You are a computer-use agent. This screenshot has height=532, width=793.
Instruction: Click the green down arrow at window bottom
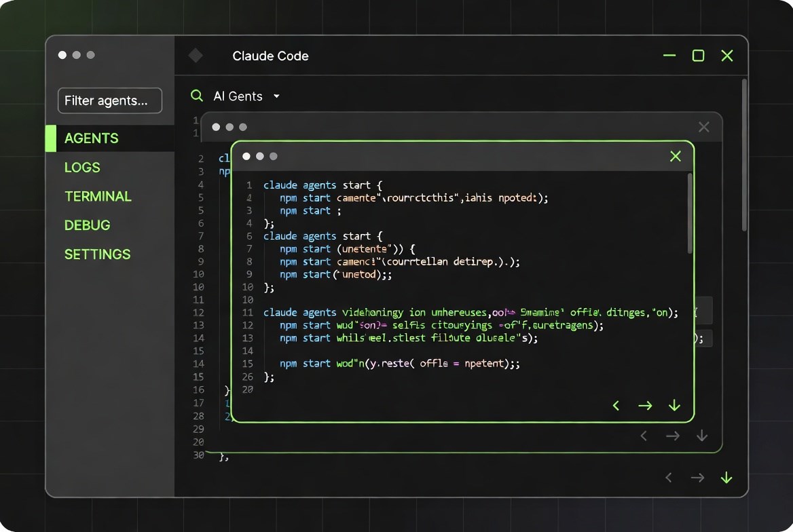pyautogui.click(x=726, y=478)
